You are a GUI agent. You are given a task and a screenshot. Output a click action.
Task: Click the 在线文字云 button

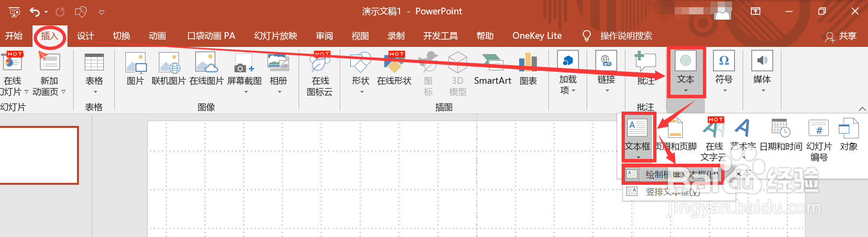coord(714,139)
